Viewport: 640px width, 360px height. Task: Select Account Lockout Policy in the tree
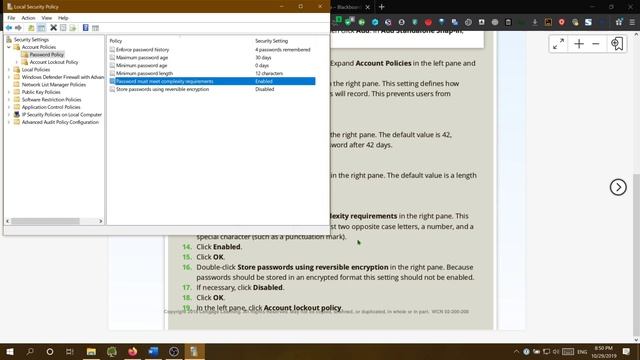click(x=54, y=62)
